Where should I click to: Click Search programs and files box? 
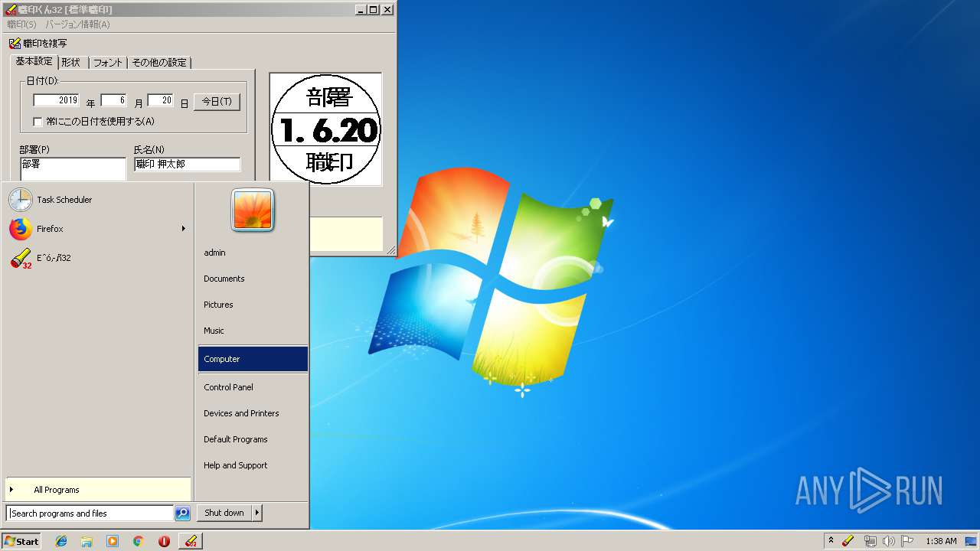click(90, 514)
